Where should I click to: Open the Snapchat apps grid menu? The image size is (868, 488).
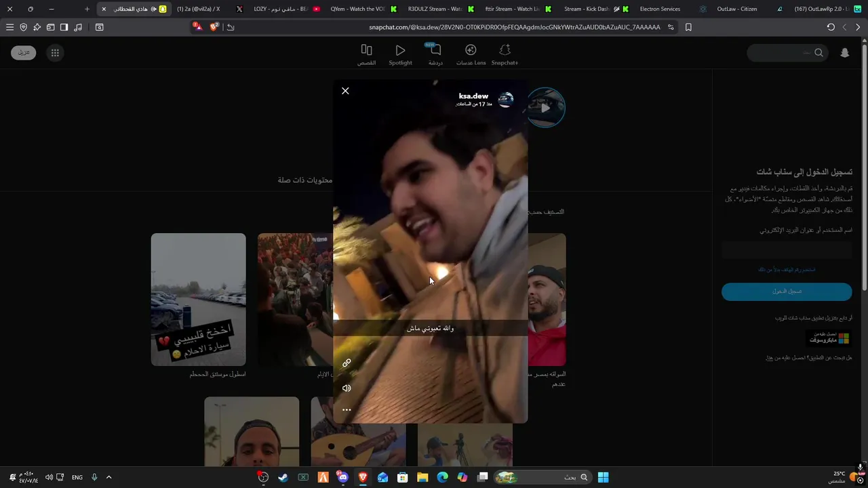[x=55, y=53]
